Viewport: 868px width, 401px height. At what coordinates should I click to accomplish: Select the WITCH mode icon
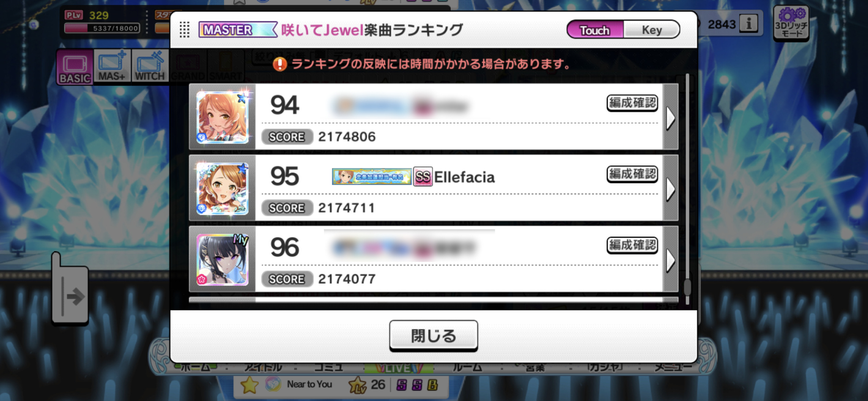pyautogui.click(x=150, y=66)
